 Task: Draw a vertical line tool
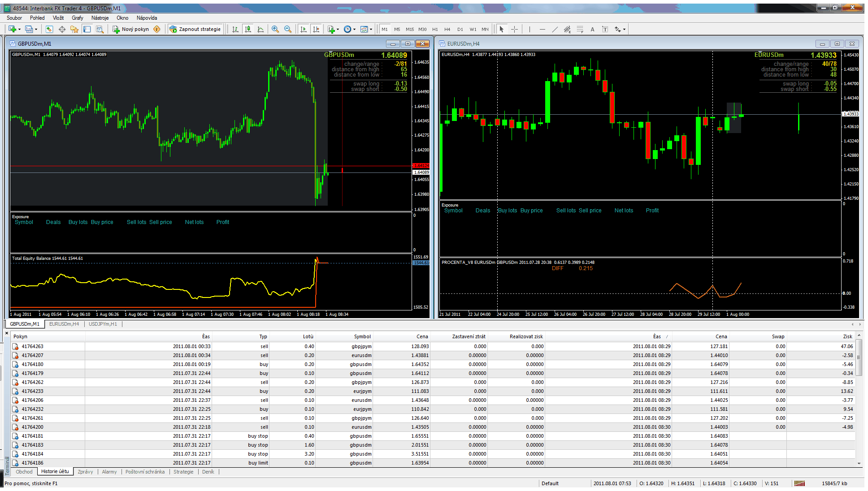pos(529,29)
